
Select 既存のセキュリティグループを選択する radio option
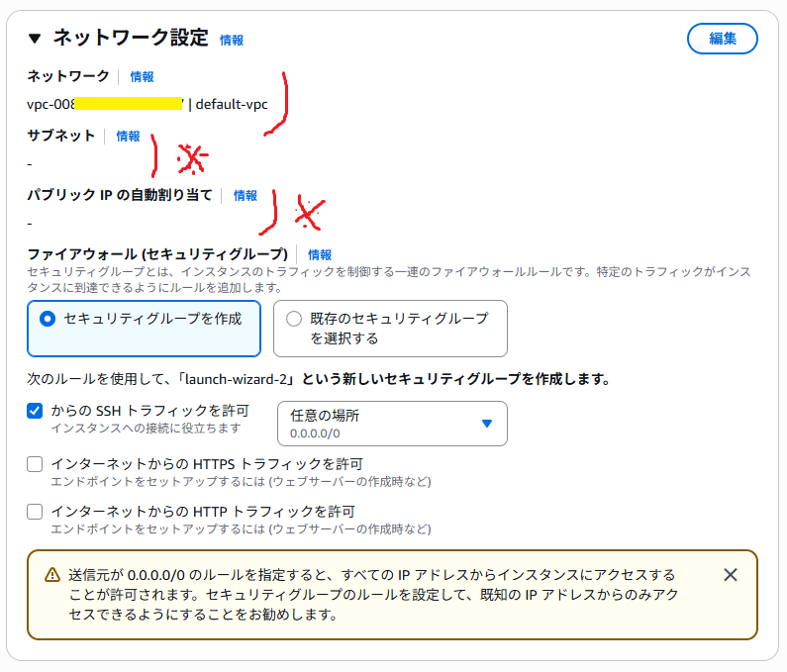(x=293, y=319)
